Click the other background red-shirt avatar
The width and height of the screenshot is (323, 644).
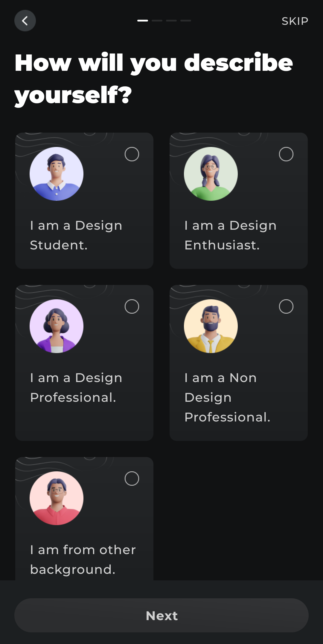pyautogui.click(x=57, y=498)
